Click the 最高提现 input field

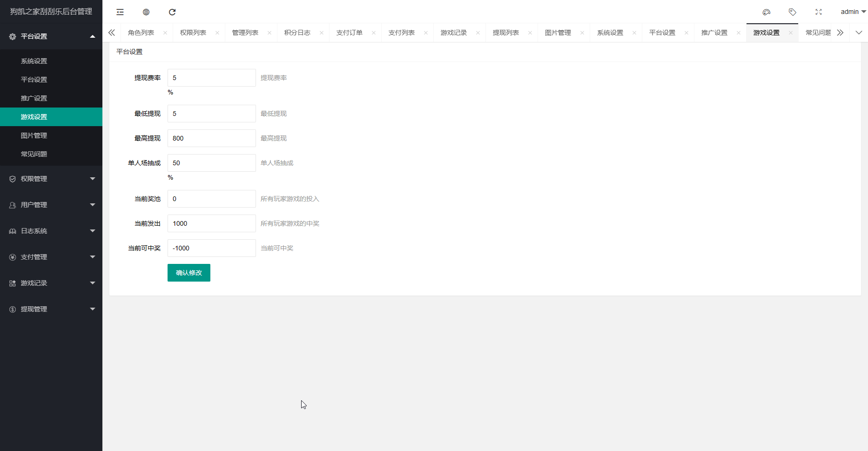coord(212,138)
